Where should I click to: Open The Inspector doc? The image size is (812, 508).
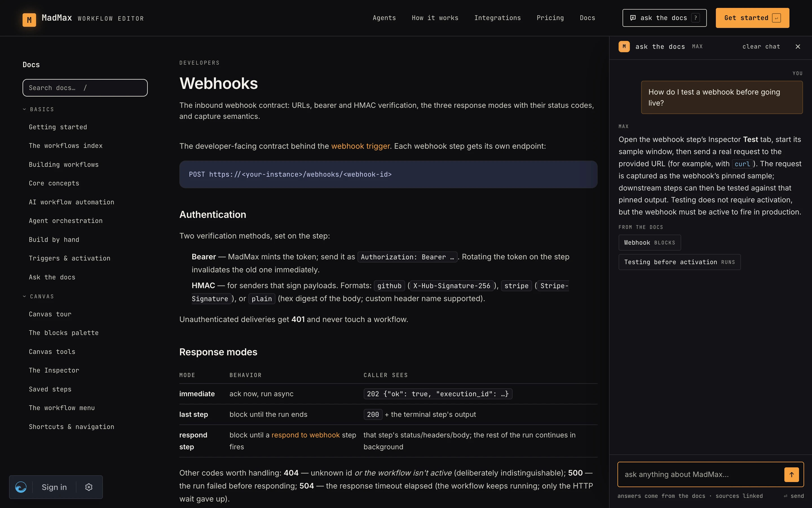[x=54, y=370]
